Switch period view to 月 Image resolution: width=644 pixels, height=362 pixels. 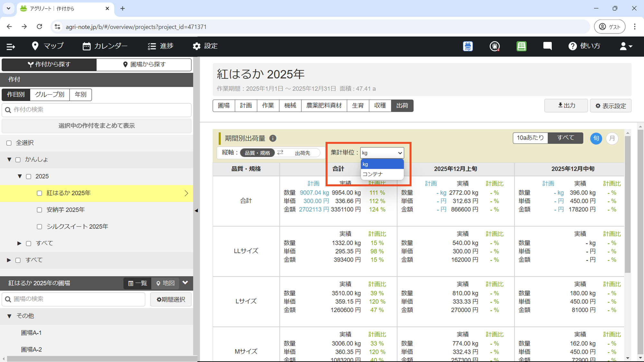point(612,138)
